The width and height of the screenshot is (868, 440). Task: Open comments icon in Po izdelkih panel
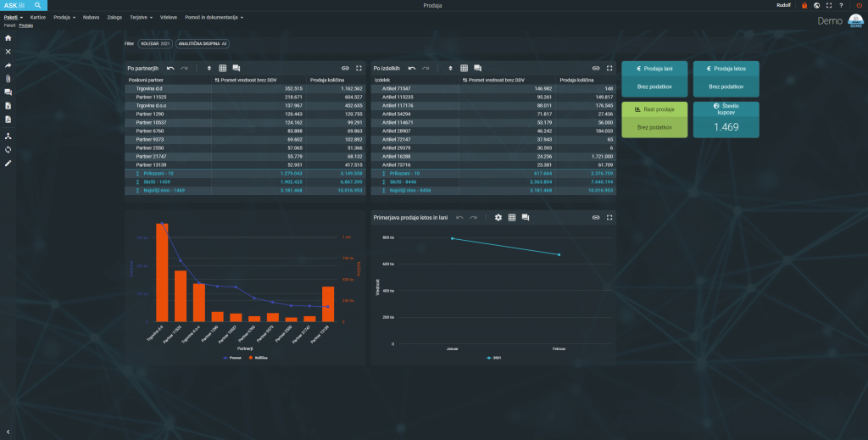coord(478,68)
